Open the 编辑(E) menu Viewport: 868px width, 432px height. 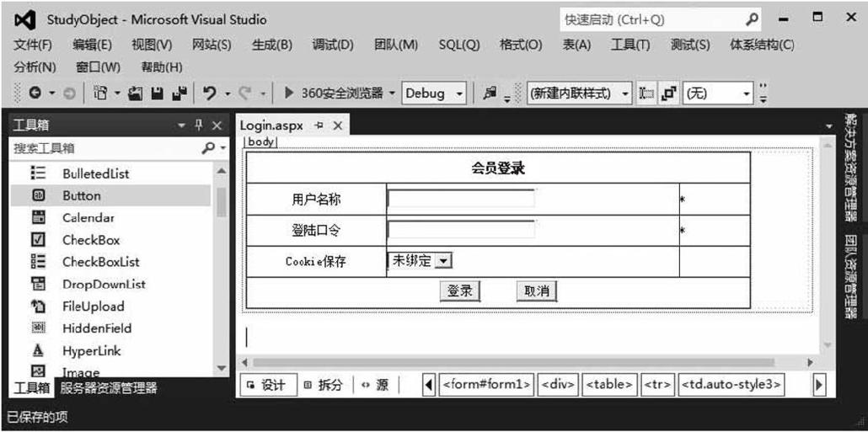[92, 45]
